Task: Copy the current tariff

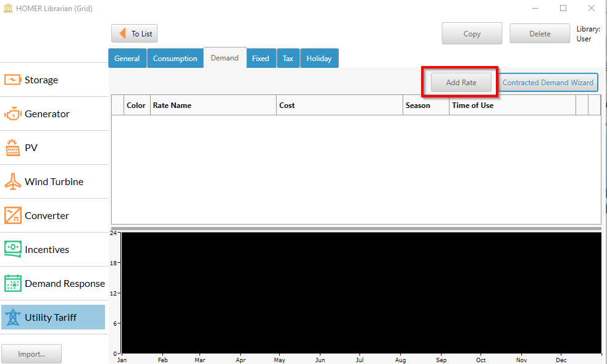Action: point(472,33)
